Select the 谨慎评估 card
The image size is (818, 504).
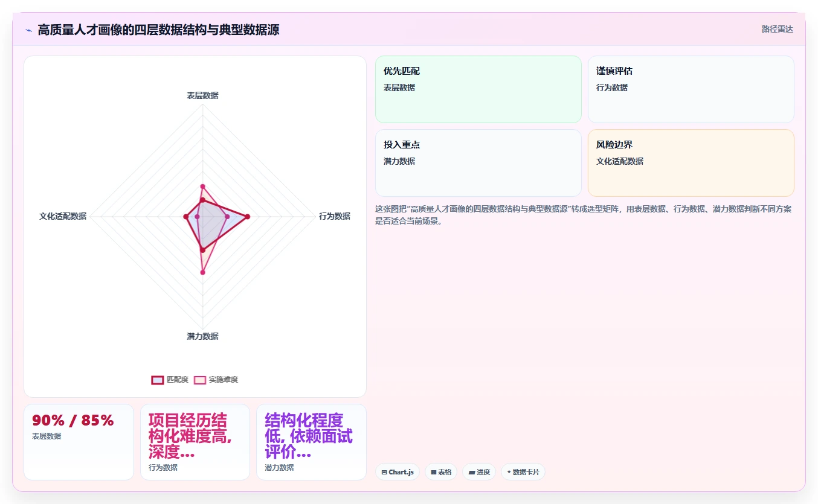pyautogui.click(x=691, y=89)
